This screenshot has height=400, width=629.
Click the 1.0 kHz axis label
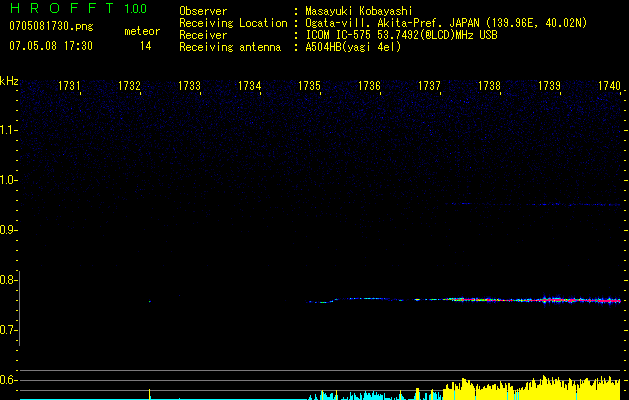pyautogui.click(x=8, y=180)
